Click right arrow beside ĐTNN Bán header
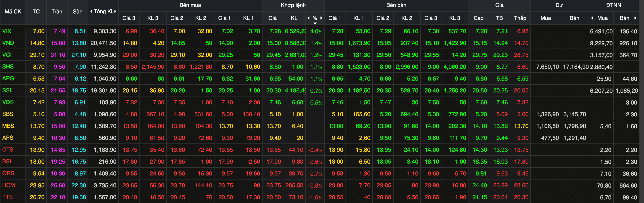Screen dimensions: 644x203 click(x=635, y=18)
